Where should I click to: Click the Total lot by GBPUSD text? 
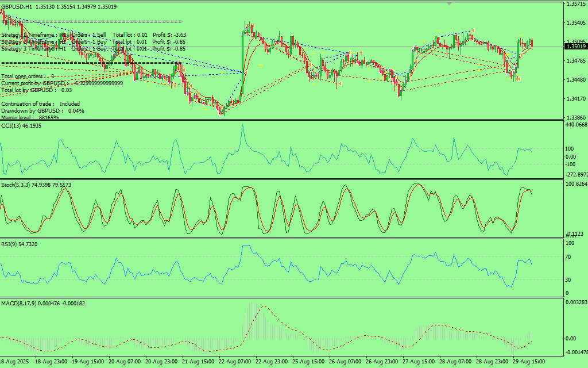[36, 90]
